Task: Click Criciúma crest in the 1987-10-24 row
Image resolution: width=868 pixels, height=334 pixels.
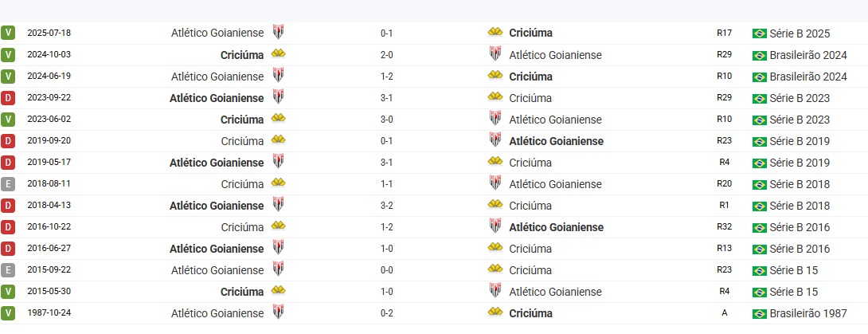Action: [x=495, y=312]
